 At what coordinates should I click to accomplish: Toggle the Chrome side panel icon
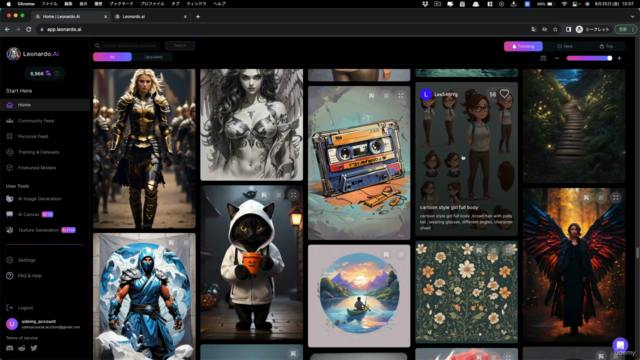pos(568,29)
